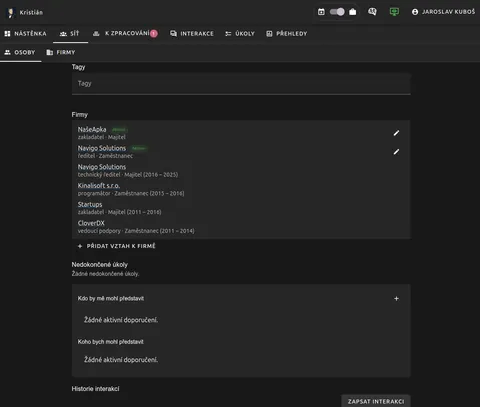
Task: Click the 'Koho bych mohl představit' heading
Action: [x=111, y=342]
